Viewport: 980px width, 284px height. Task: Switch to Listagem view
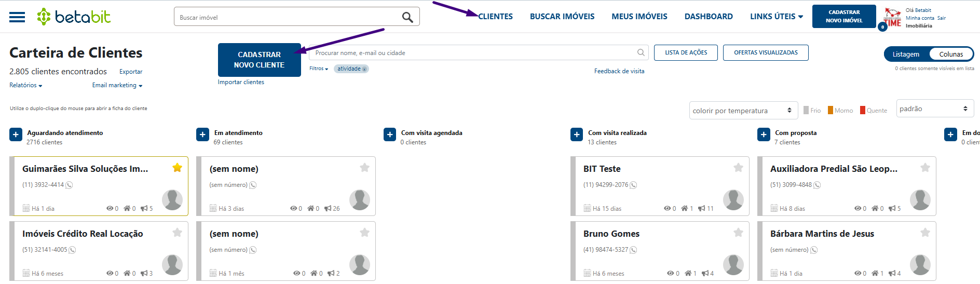coord(906,54)
